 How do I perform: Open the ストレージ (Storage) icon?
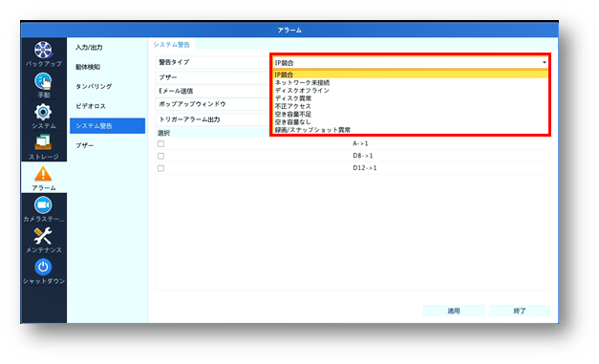tap(43, 143)
